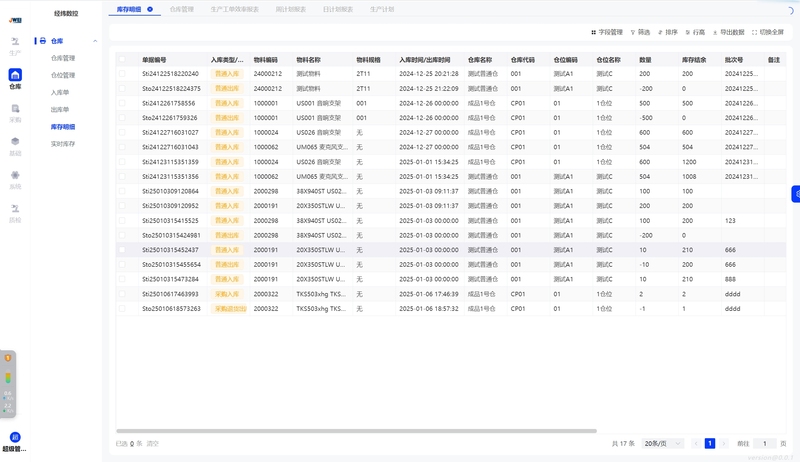The width and height of the screenshot is (800, 462).
Task: Open 出库单 in the sidebar menu
Action: click(60, 110)
